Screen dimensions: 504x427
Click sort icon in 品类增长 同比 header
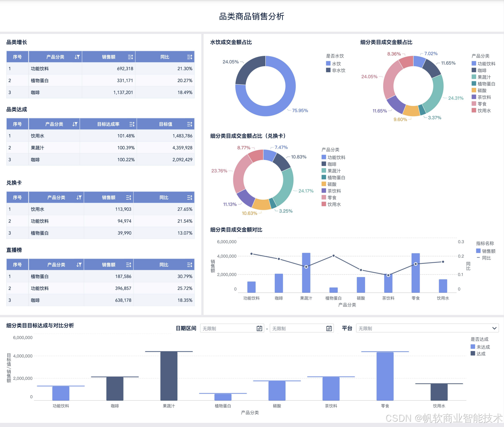click(190, 57)
